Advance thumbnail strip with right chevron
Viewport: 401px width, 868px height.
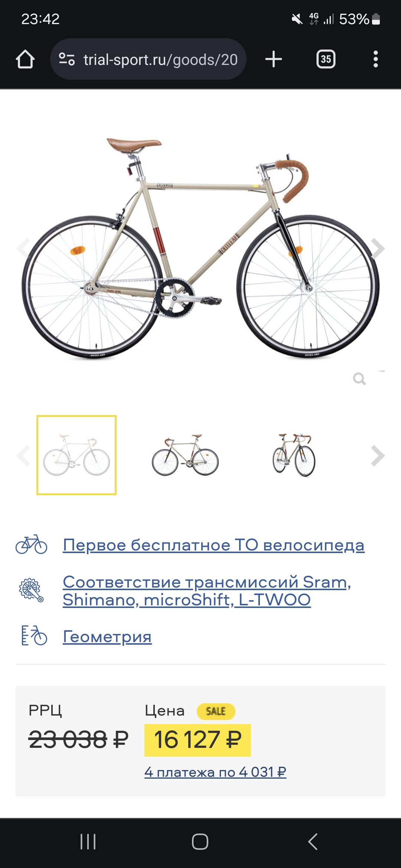click(x=378, y=456)
